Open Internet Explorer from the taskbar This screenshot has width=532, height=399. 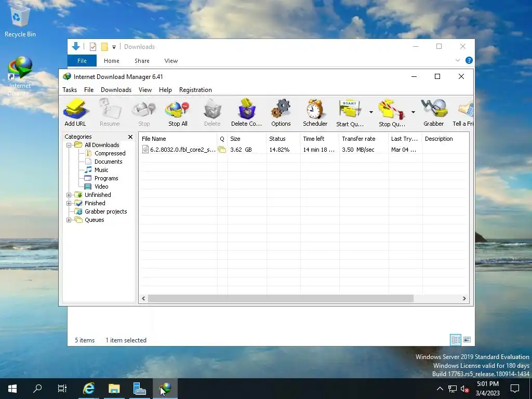click(x=89, y=389)
